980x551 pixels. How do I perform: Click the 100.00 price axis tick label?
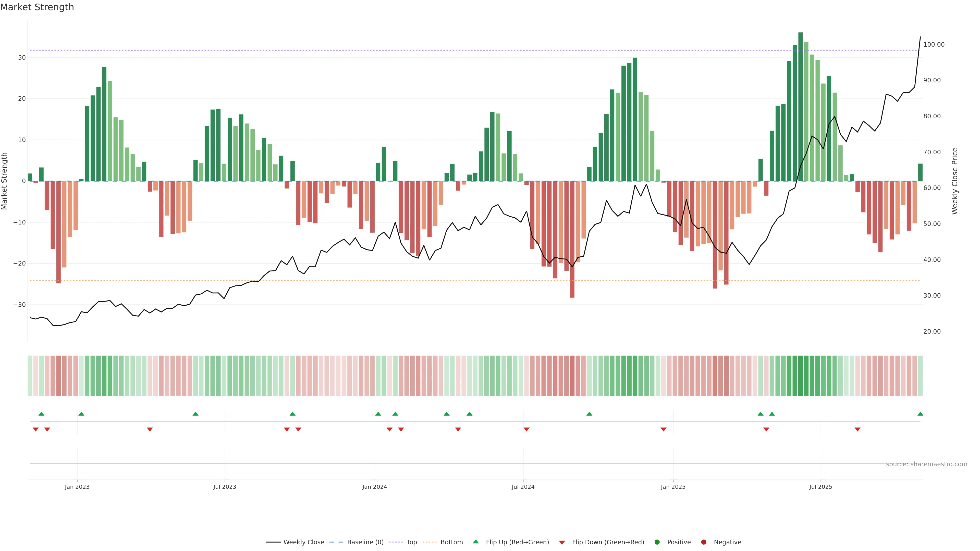[x=934, y=44]
